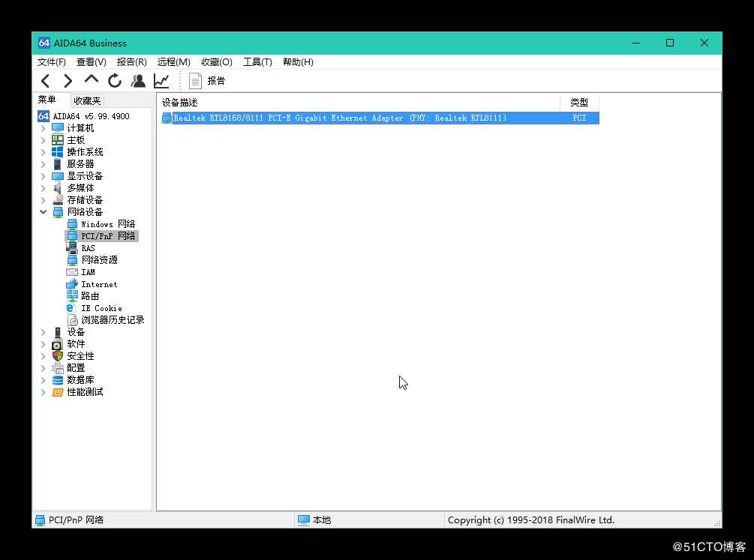Screen dimensions: 754x560
Task: Click the 本地 status bar entry
Action: (x=314, y=520)
